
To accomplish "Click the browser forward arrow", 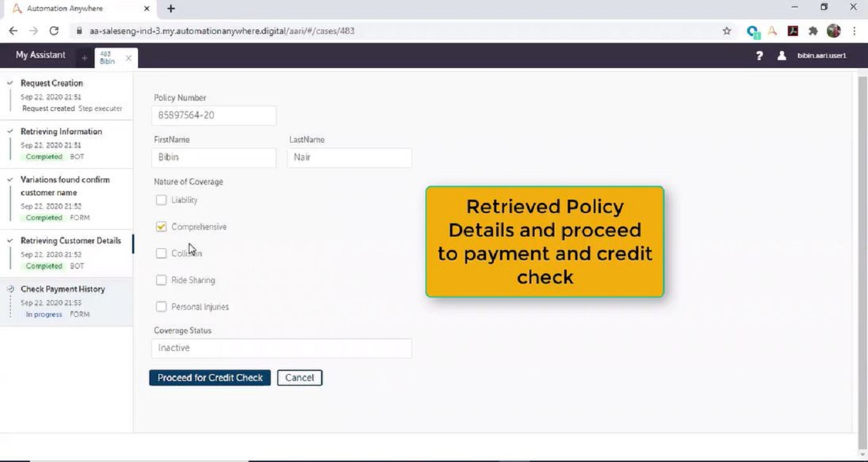I will [33, 31].
